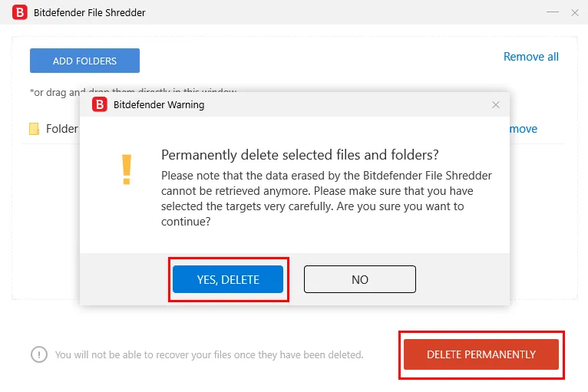This screenshot has width=588, height=392.
Task: Close the Bitdefender Warning dialog
Action: pyautogui.click(x=496, y=105)
